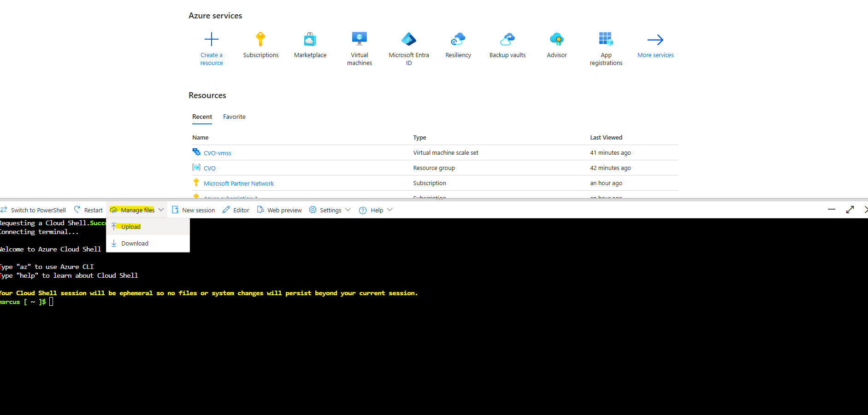Click the Restart circular arrow icon
This screenshot has height=415, width=868.
(x=77, y=210)
